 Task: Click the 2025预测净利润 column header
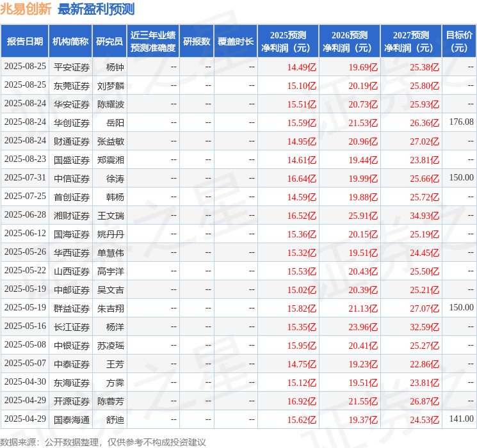coord(288,42)
